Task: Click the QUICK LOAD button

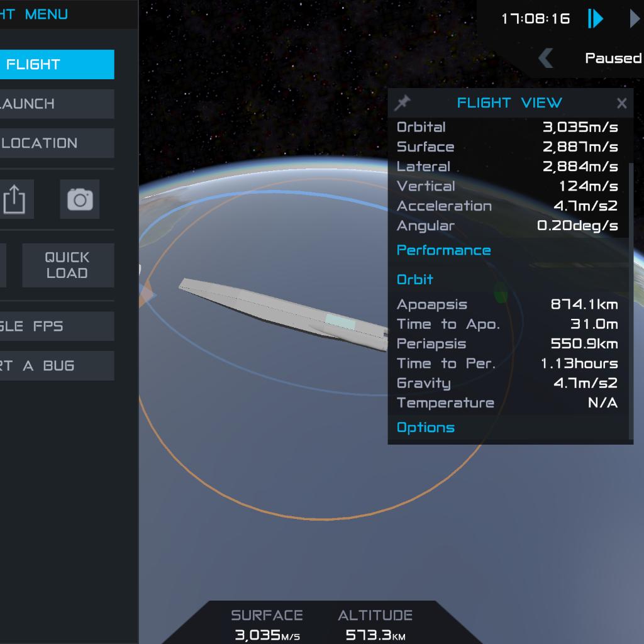Action: [68, 265]
